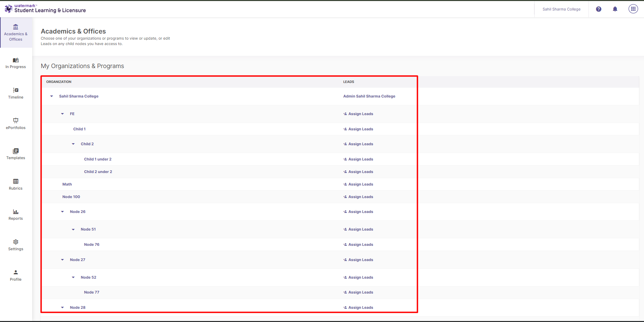Open Node 52 link

coord(88,277)
